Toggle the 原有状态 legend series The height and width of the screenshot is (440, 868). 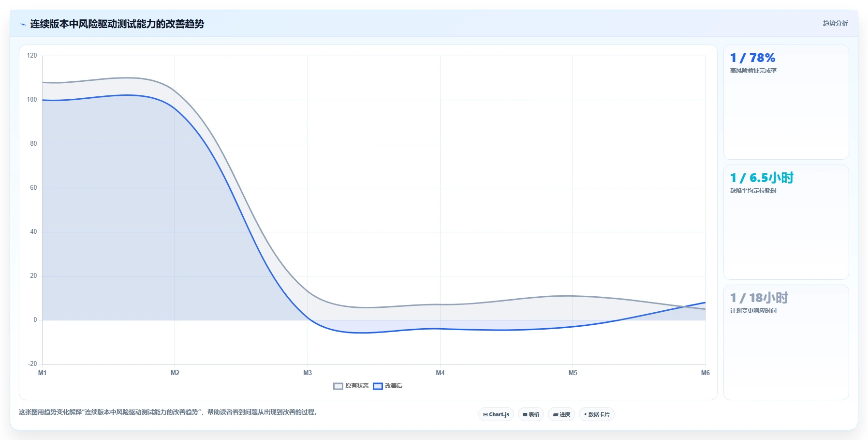pyautogui.click(x=351, y=386)
